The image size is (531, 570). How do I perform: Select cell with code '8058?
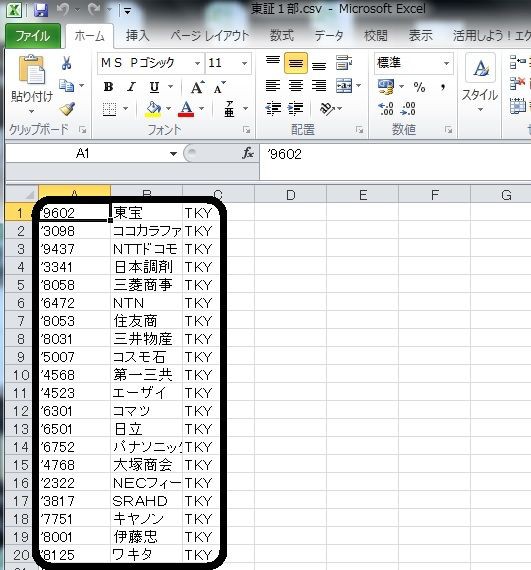pyautogui.click(x=74, y=285)
